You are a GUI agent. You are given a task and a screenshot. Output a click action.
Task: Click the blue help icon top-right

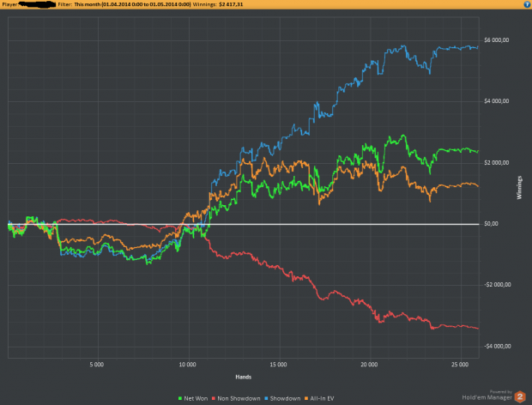527,4
